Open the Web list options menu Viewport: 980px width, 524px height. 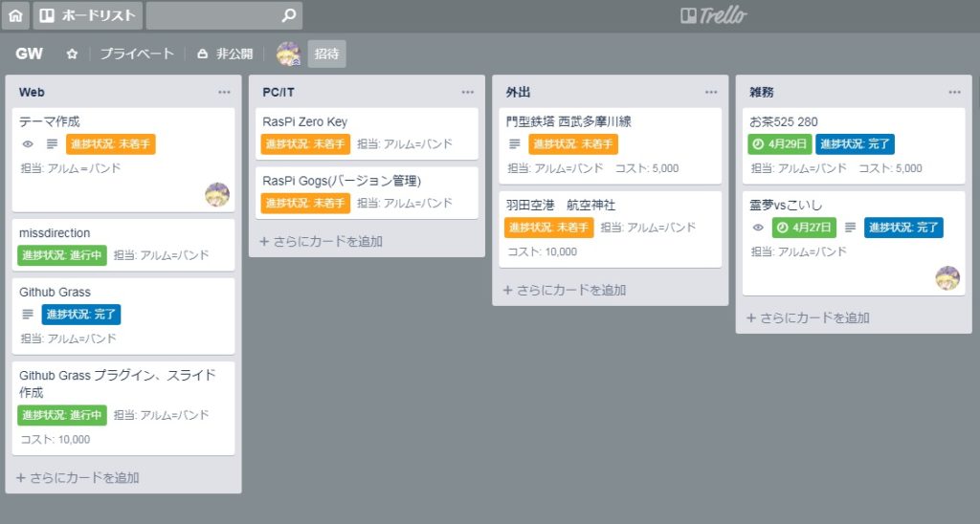click(x=224, y=92)
